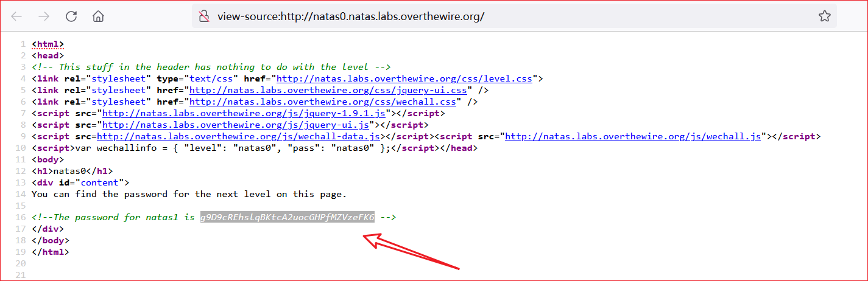
Task: Open the wechall-data.js script link
Action: coord(240,136)
